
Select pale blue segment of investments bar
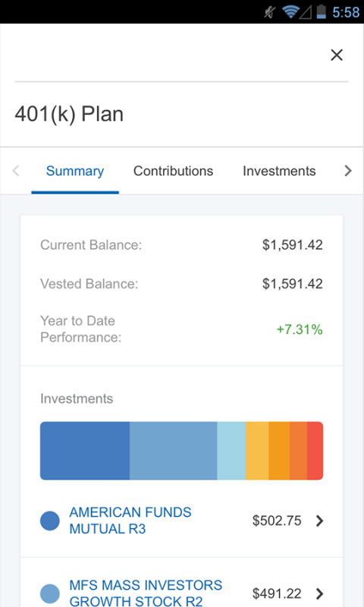tap(231, 451)
